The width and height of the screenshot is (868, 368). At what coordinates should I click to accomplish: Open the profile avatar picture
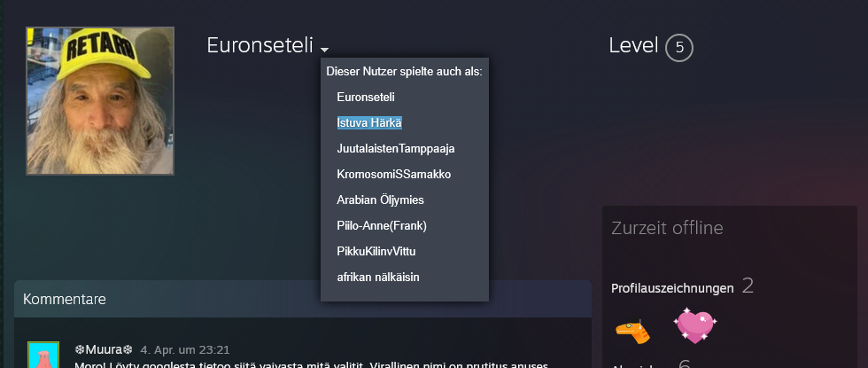(x=100, y=100)
